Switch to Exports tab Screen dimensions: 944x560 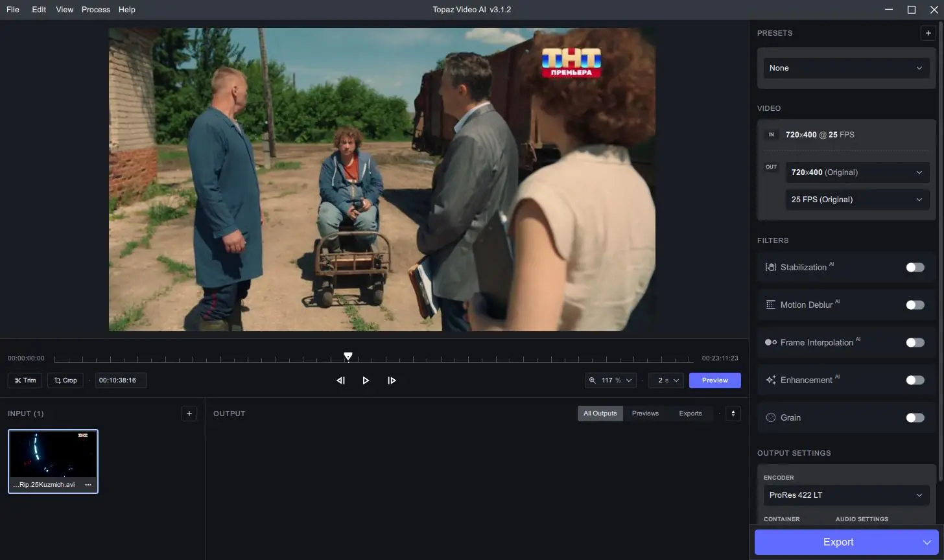690,414
